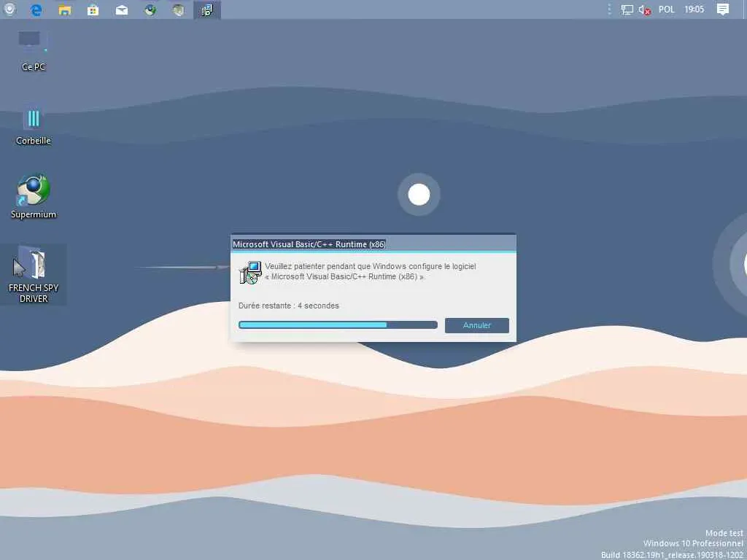Click the 'Durée restante : 4 secondes' text

[x=289, y=306]
